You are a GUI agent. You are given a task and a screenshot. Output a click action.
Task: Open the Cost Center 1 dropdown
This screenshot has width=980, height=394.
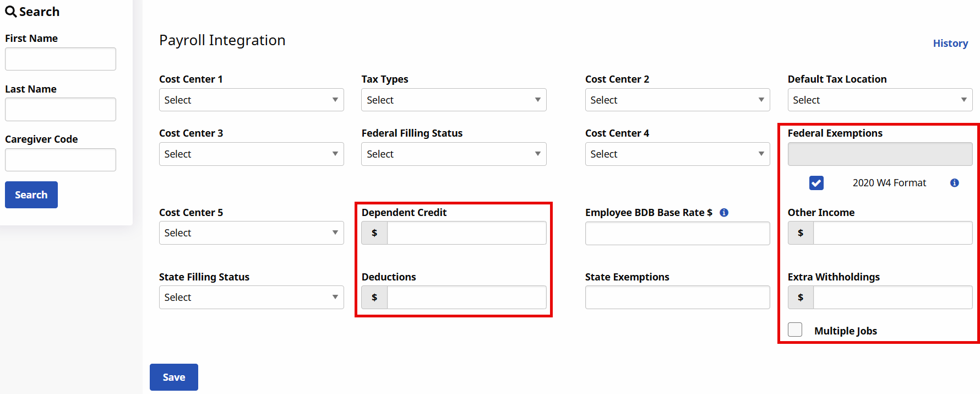pyautogui.click(x=251, y=100)
